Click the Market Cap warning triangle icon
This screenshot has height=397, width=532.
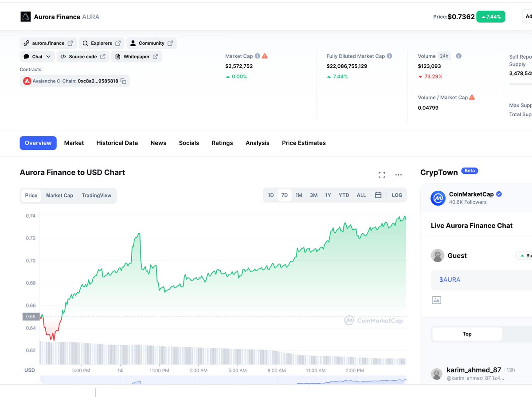(265, 56)
